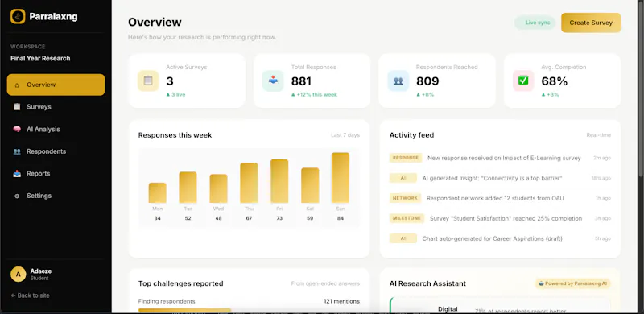
Task: Click the Thursday bar showing 67
Action: click(249, 183)
